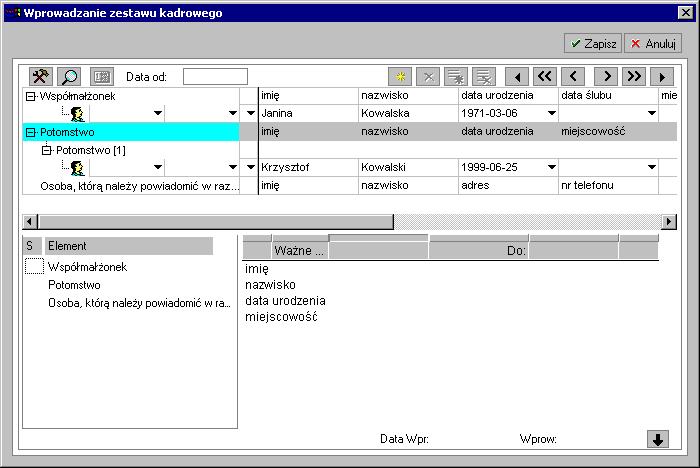
Task: Click the horizontal scrollbar thumb
Action: pyautogui.click(x=216, y=221)
